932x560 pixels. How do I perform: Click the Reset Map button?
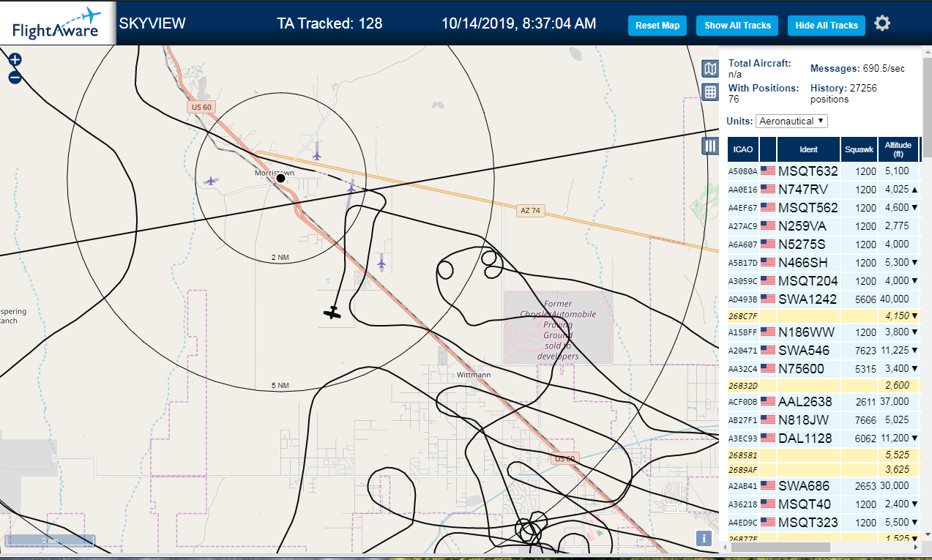point(657,25)
